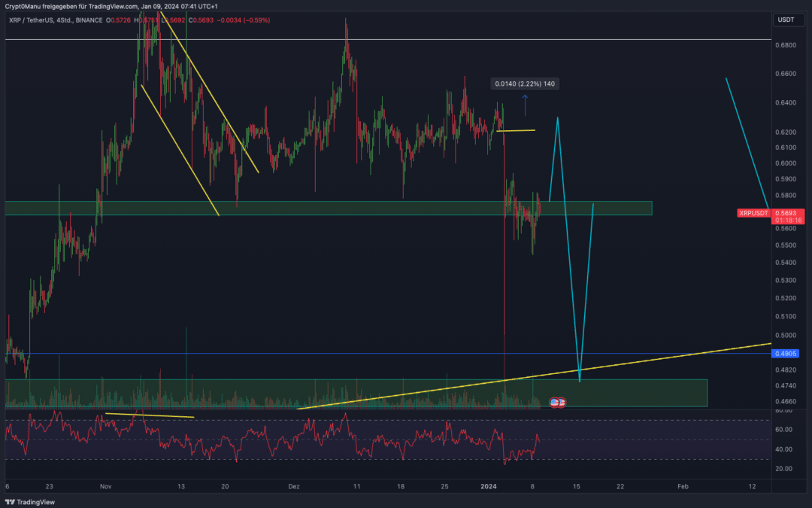Click the RSI 60.00 scale label
812x508 pixels.
point(783,430)
